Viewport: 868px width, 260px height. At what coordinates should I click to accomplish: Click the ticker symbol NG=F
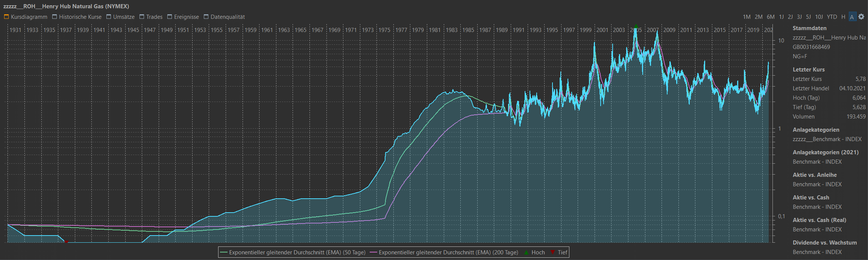800,56
